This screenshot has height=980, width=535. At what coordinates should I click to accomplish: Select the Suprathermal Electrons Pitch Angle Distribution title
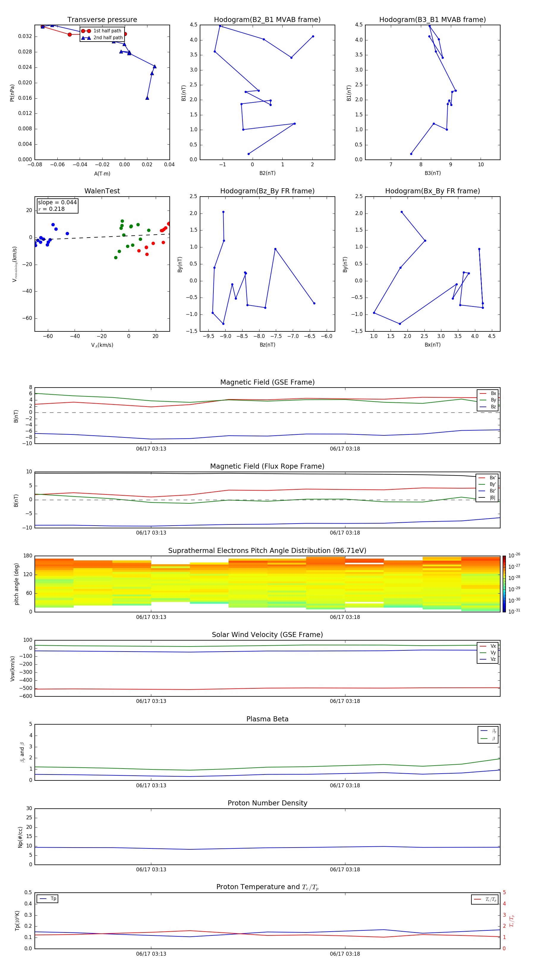point(267,551)
